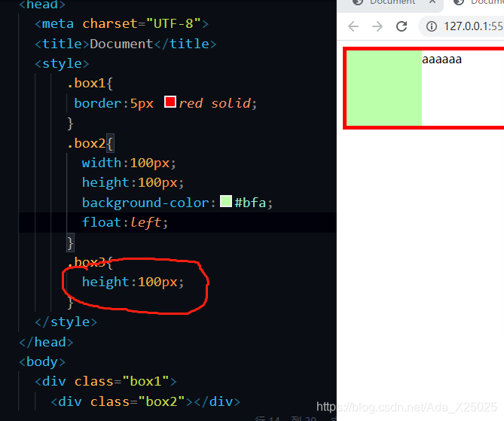Viewport: 504px width, 421px height.
Task: Click the '<title>Document</title>' line
Action: (x=125, y=44)
